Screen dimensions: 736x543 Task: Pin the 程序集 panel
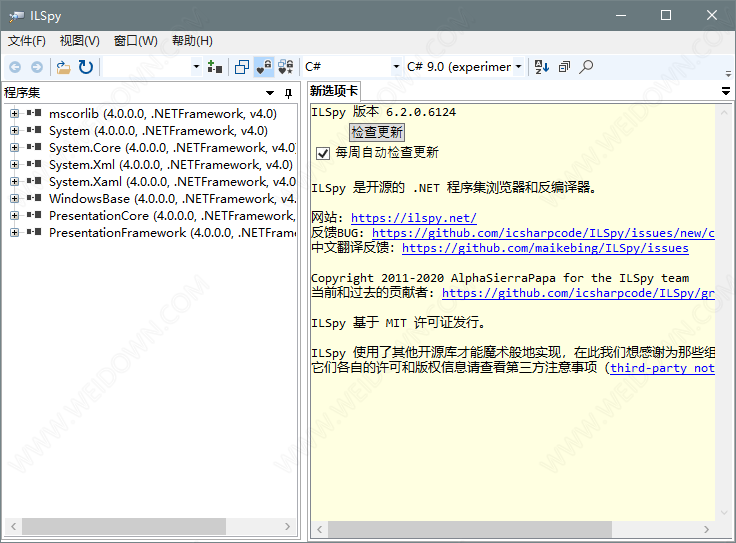(288, 93)
